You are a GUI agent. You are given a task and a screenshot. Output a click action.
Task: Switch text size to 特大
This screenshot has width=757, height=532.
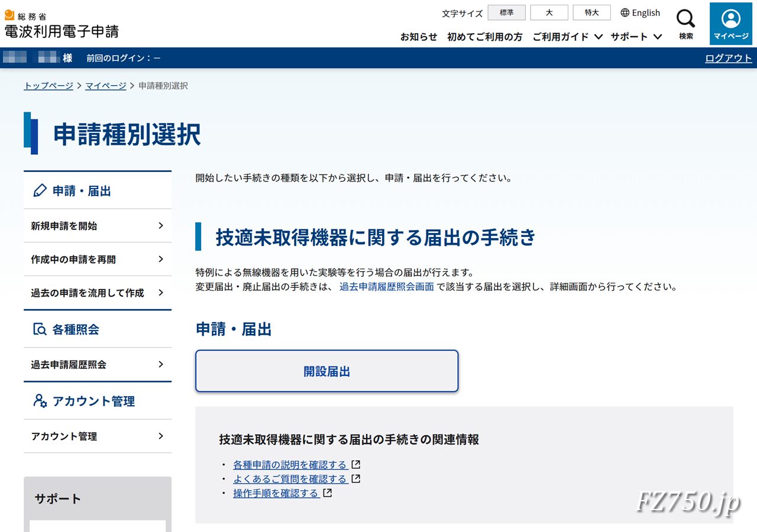(591, 12)
